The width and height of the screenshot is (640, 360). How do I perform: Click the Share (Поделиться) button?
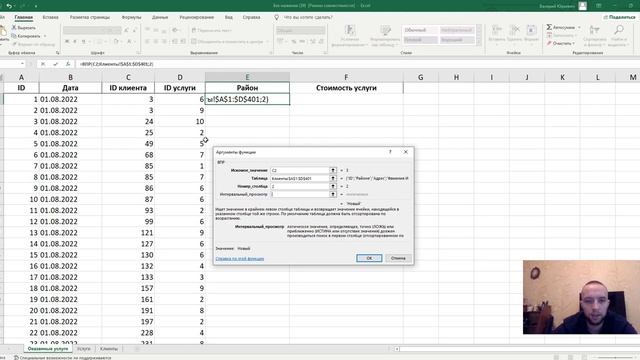[x=620, y=17]
